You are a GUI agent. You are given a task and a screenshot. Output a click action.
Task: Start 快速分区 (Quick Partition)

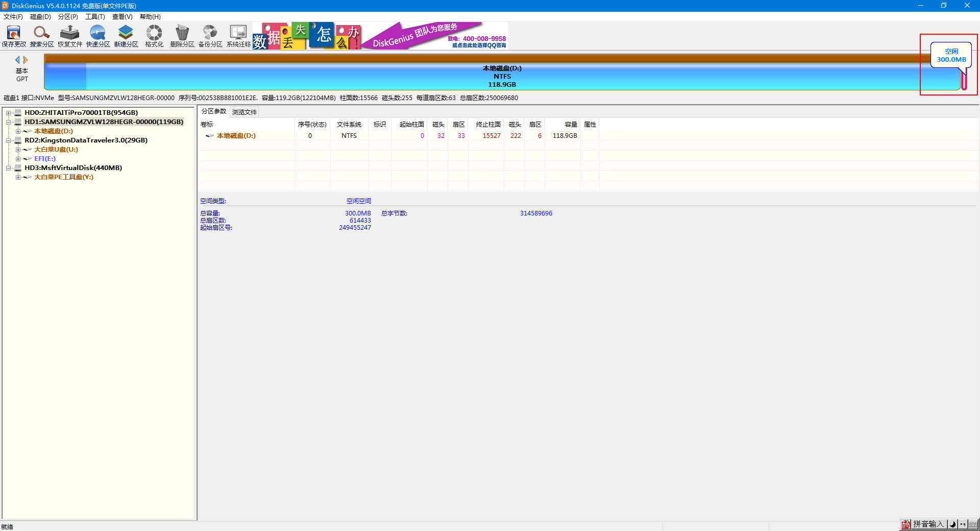tap(98, 36)
